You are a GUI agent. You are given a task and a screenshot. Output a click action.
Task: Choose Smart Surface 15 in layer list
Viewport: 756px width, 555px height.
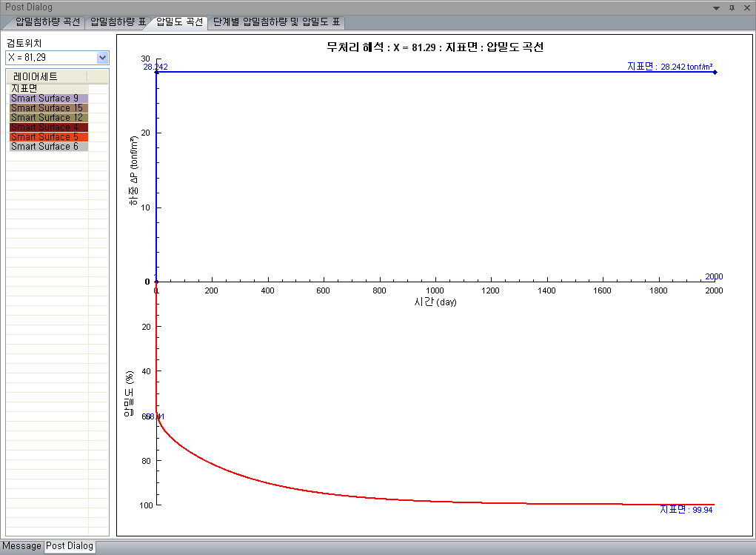click(x=47, y=108)
